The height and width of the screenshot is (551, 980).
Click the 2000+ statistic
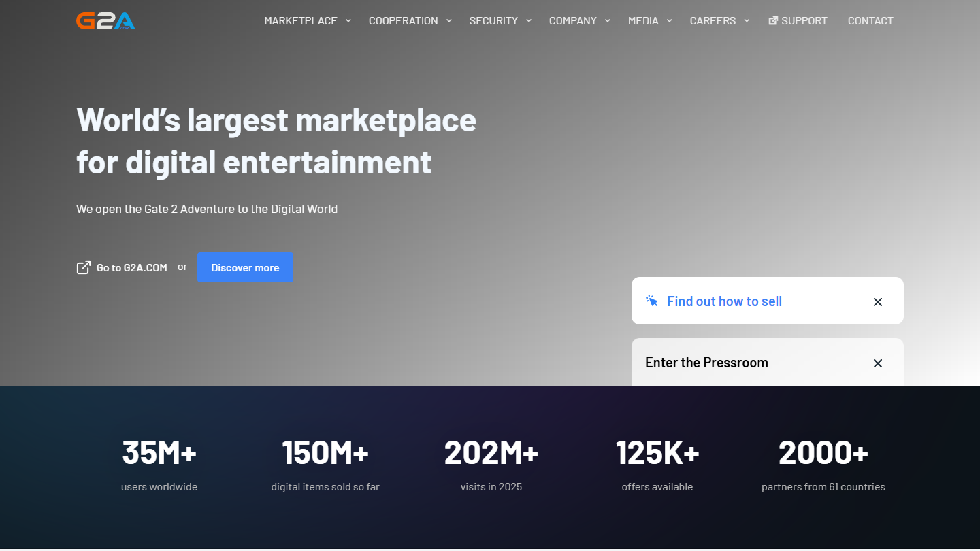[823, 452]
